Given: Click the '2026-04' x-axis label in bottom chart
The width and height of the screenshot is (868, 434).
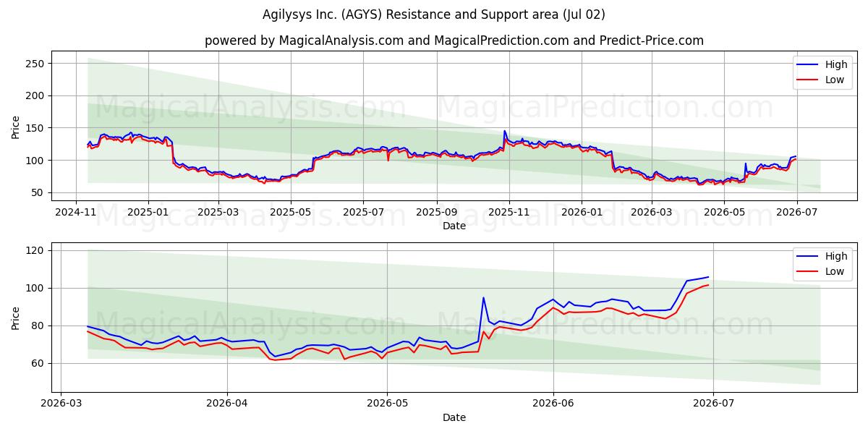Looking at the screenshot, I should click(227, 404).
